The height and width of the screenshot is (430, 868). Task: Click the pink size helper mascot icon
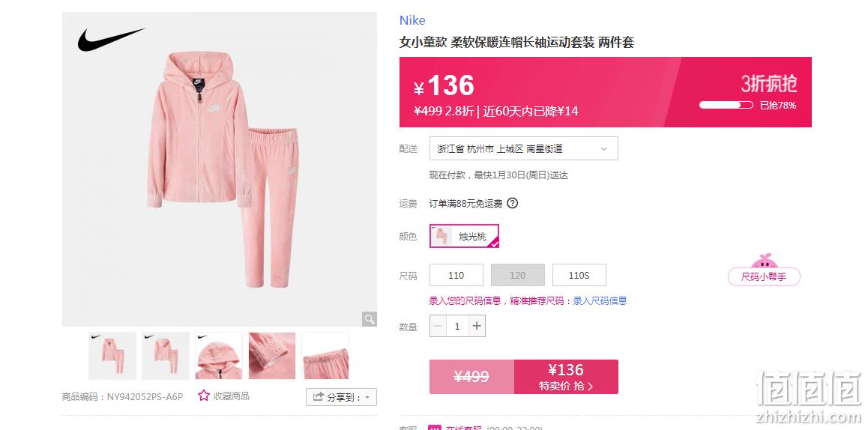765,261
